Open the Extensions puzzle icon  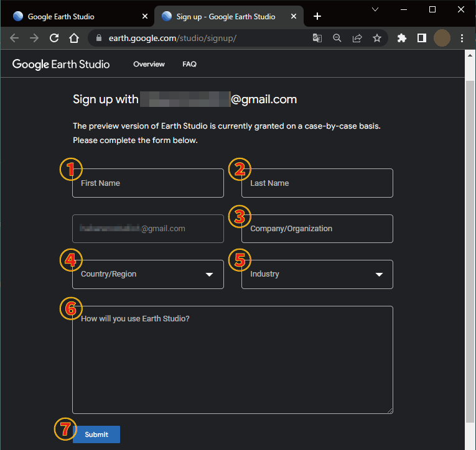[x=402, y=38]
